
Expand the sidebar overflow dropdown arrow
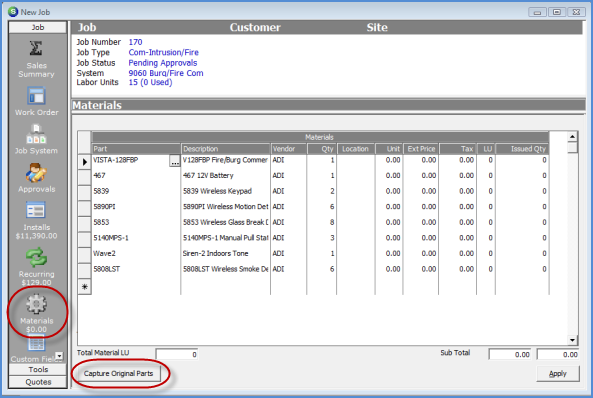tap(59, 356)
